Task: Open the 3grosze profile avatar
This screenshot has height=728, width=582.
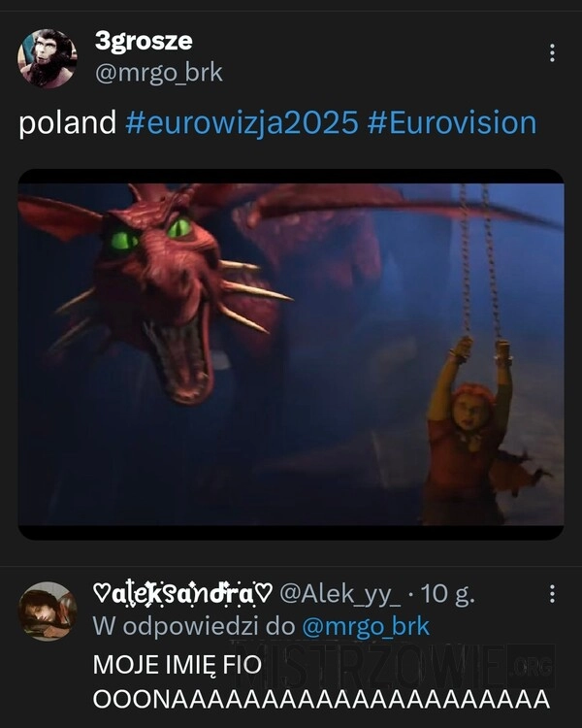Action: click(x=48, y=58)
